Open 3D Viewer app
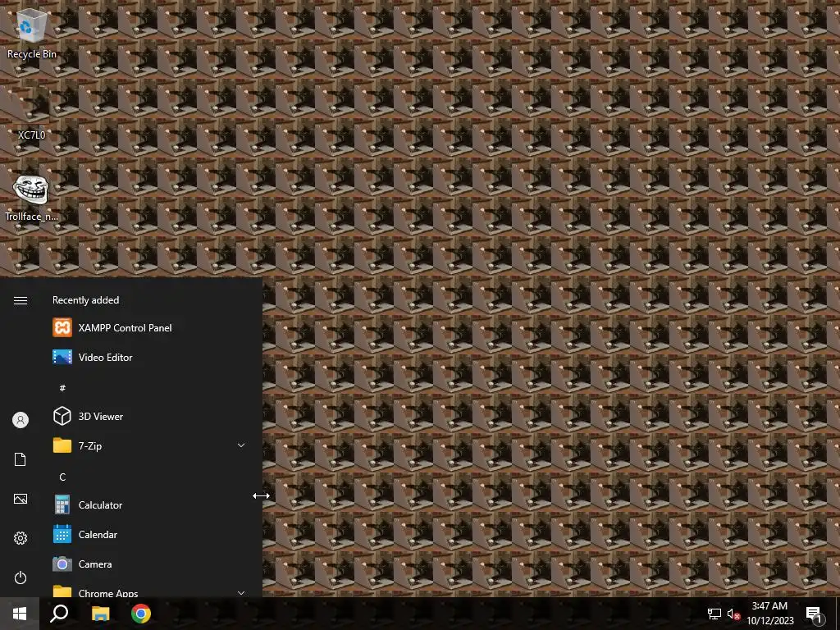840x630 pixels. (x=152, y=416)
